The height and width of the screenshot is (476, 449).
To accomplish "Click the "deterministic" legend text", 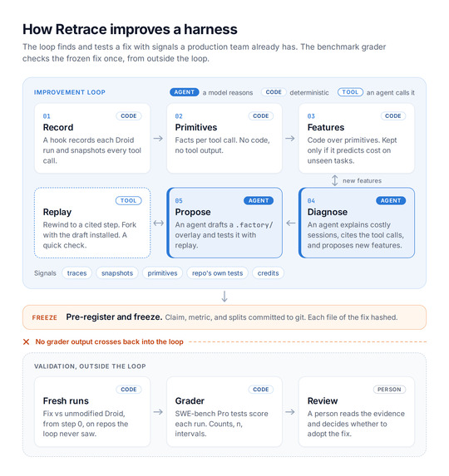I will click(x=309, y=92).
